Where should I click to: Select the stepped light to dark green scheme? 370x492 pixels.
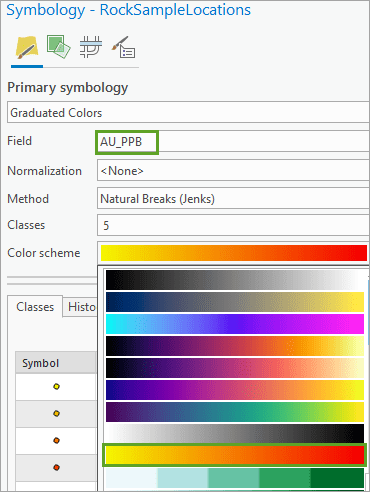[x=235, y=478]
